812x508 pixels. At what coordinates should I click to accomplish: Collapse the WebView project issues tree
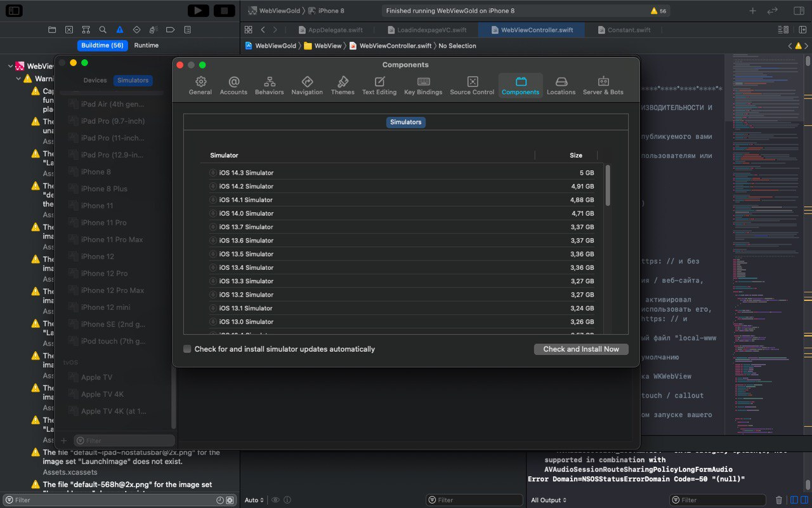[x=10, y=66]
